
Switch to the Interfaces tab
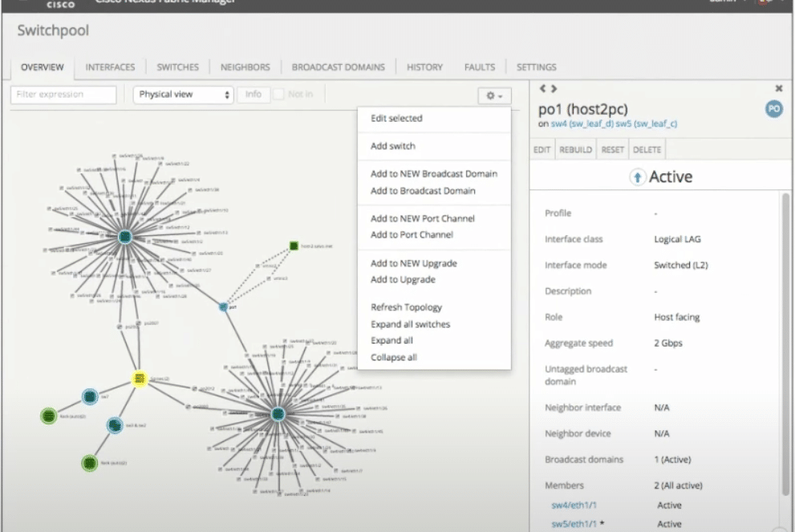coord(110,67)
